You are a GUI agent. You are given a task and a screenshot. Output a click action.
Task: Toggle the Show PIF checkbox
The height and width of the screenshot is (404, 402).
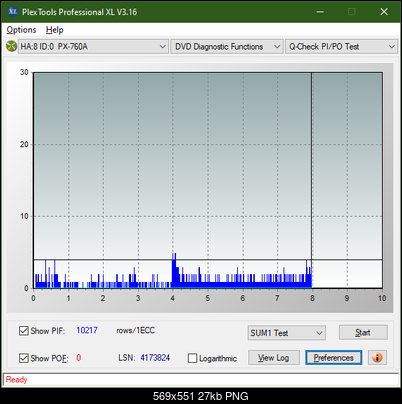(x=24, y=331)
